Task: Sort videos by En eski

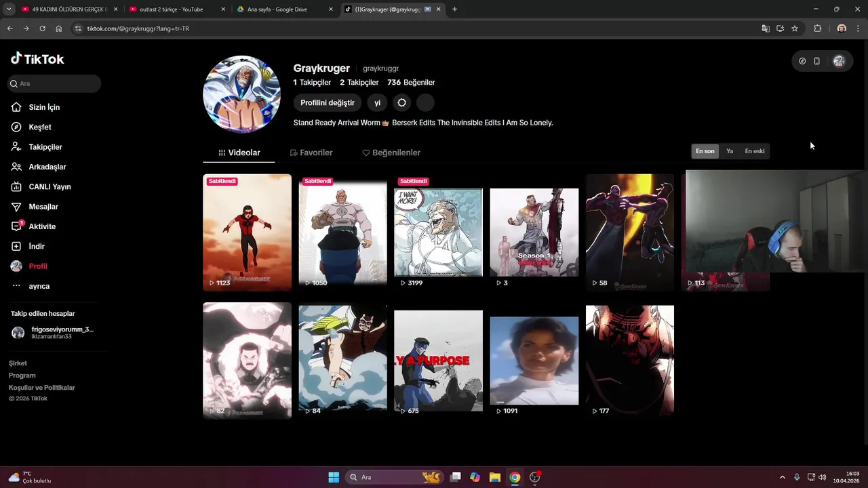Action: (x=755, y=151)
